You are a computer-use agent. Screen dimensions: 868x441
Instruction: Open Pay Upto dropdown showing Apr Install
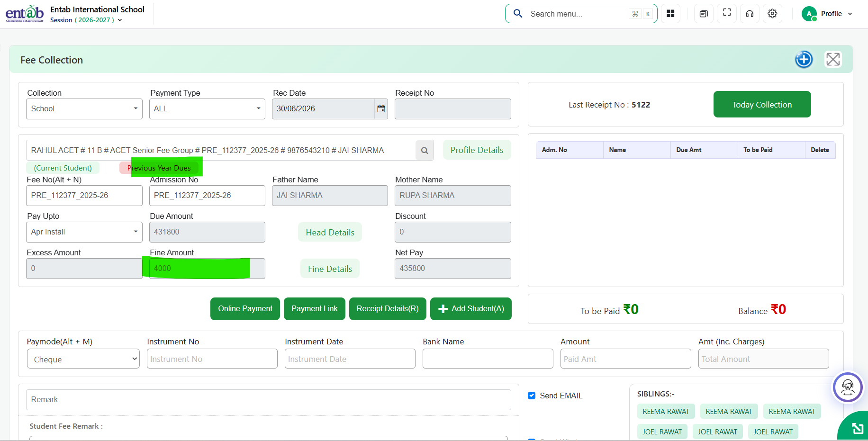(84, 232)
